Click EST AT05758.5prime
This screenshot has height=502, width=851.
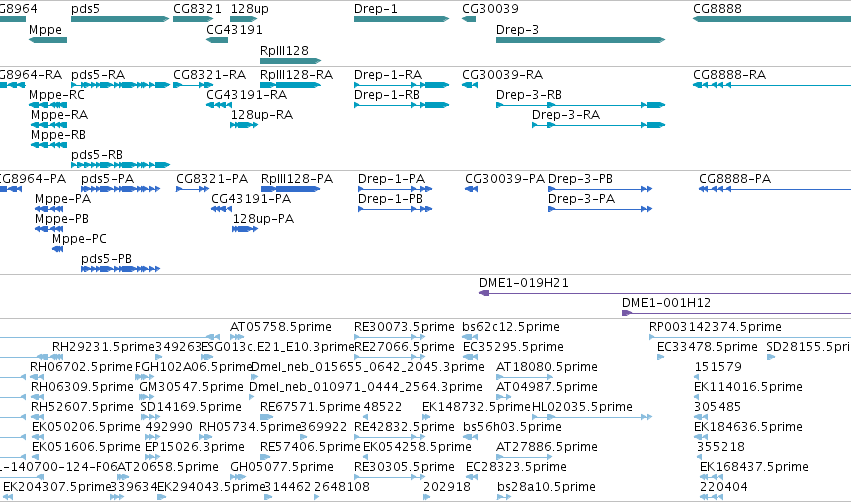(237, 338)
